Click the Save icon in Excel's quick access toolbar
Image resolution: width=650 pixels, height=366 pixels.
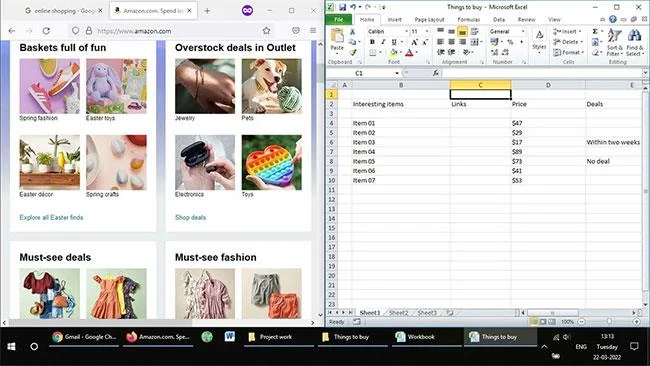pyautogui.click(x=342, y=7)
